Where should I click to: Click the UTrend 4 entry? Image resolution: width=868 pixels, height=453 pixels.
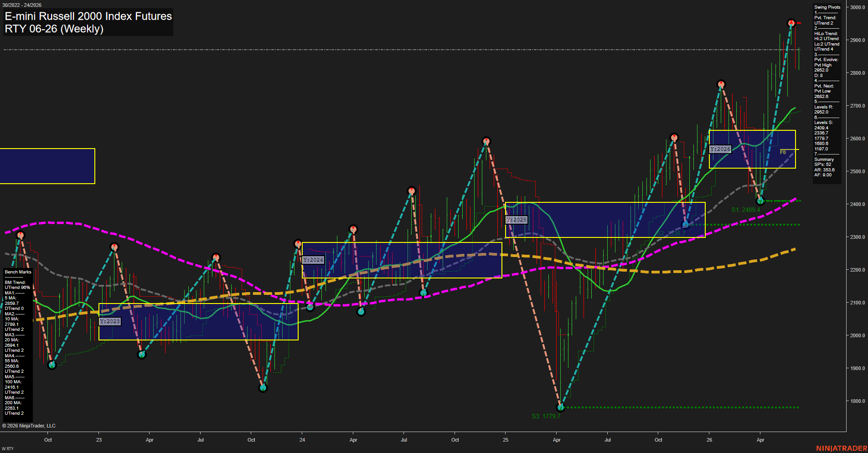coord(824,49)
